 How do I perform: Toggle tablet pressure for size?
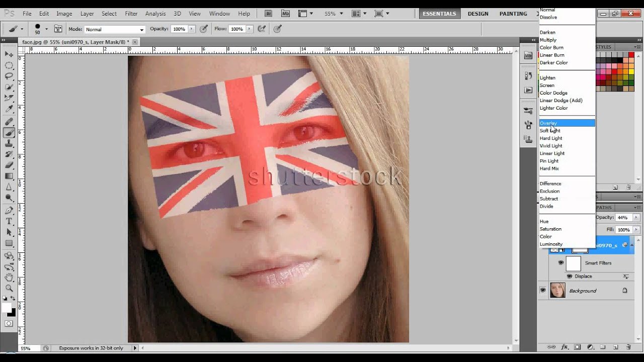point(277,29)
